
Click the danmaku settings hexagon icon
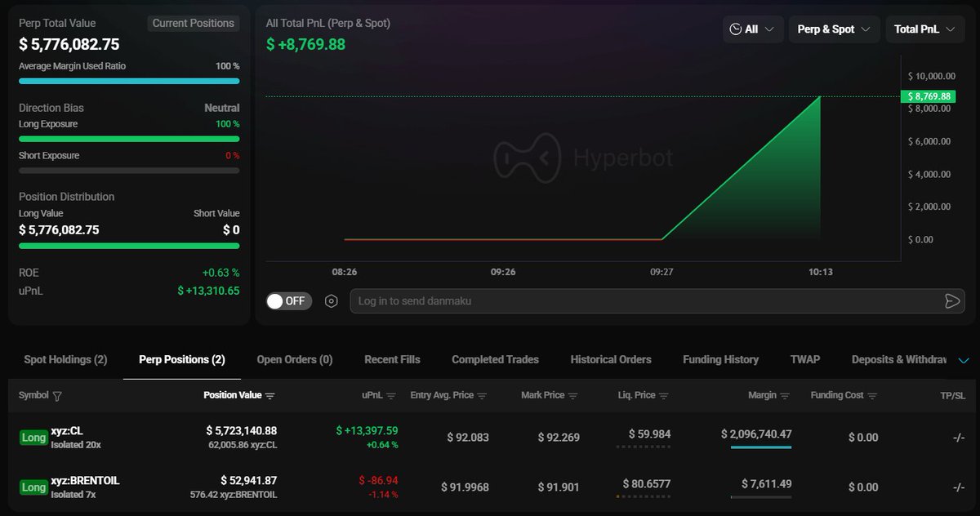click(331, 300)
